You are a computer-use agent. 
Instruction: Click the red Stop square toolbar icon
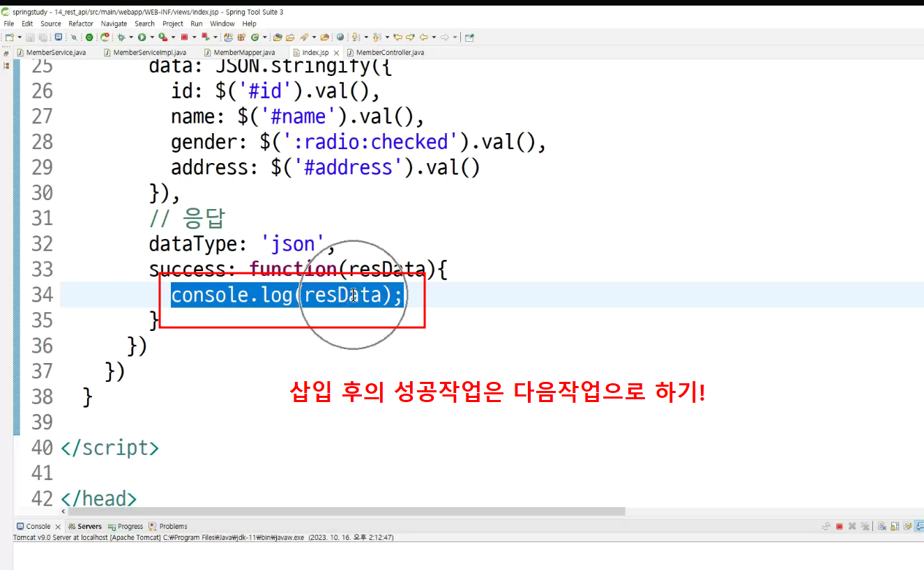(x=184, y=38)
